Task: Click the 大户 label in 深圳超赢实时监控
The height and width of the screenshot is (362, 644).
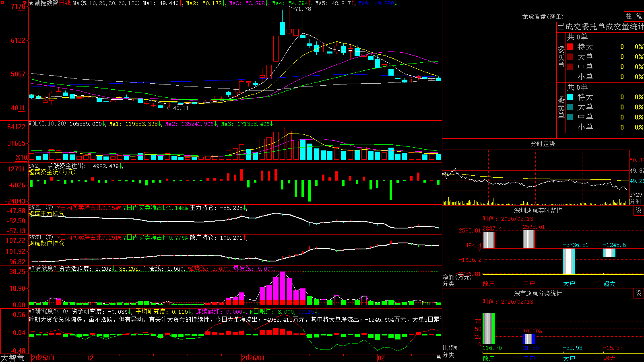Action: pyautogui.click(x=569, y=284)
